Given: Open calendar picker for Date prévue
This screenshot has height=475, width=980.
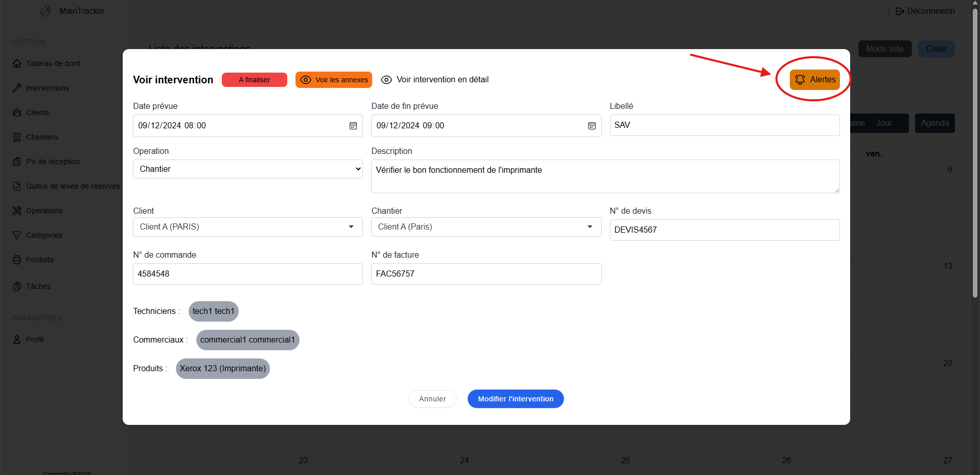Looking at the screenshot, I should pos(353,126).
